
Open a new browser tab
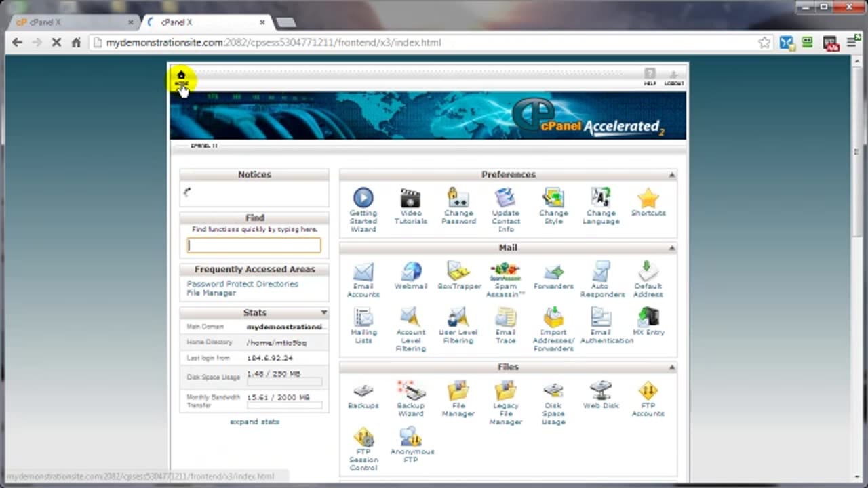pos(285,22)
